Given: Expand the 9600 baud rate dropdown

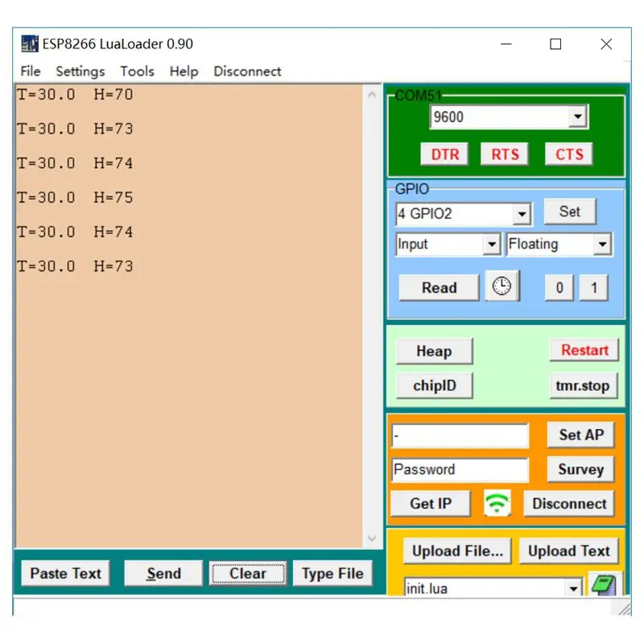Looking at the screenshot, I should click(x=578, y=117).
